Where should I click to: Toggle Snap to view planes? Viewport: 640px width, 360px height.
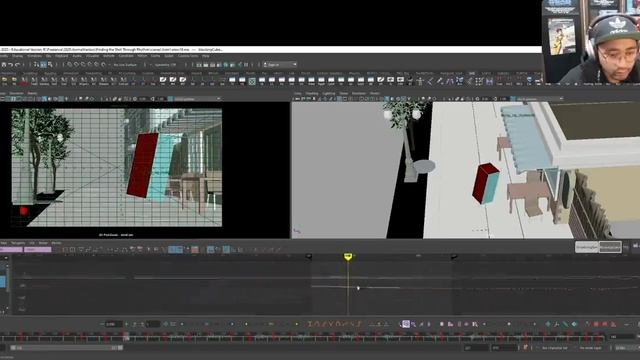click(96, 64)
